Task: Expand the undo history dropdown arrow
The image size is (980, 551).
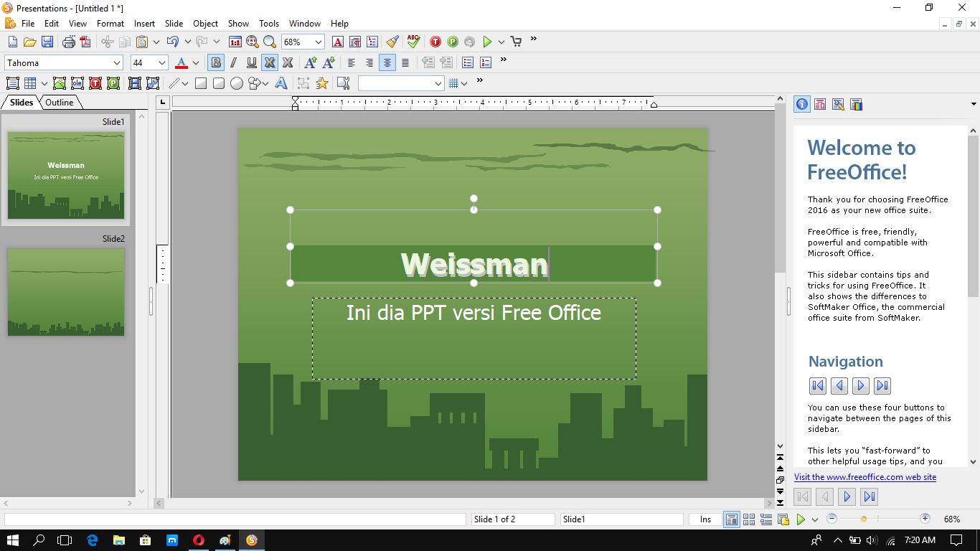Action: pyautogui.click(x=188, y=42)
